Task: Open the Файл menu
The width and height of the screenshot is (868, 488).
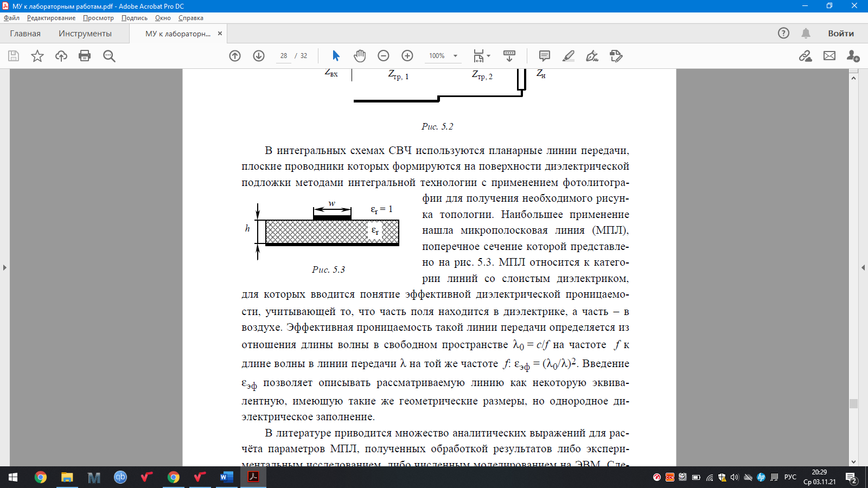Action: (11, 18)
